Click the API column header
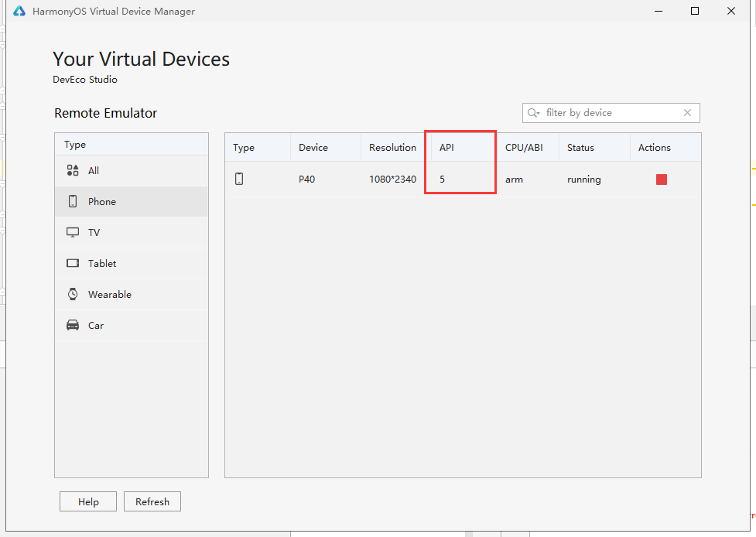Screen dimensions: 756x537 446,147
